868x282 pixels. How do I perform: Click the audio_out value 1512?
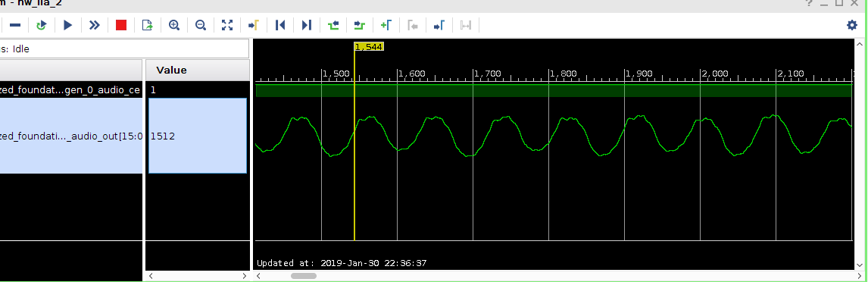coord(163,136)
